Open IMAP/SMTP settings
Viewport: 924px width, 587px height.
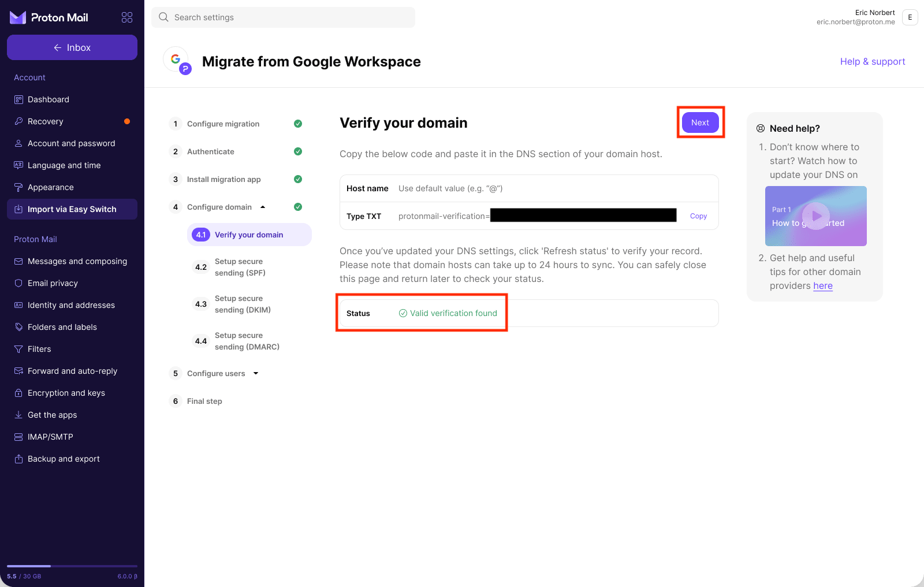click(x=72, y=437)
